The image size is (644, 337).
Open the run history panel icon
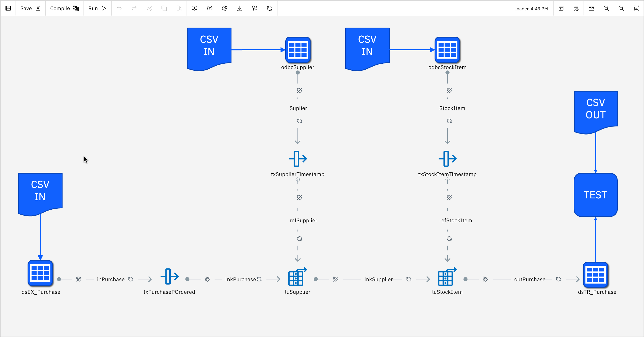tap(576, 8)
